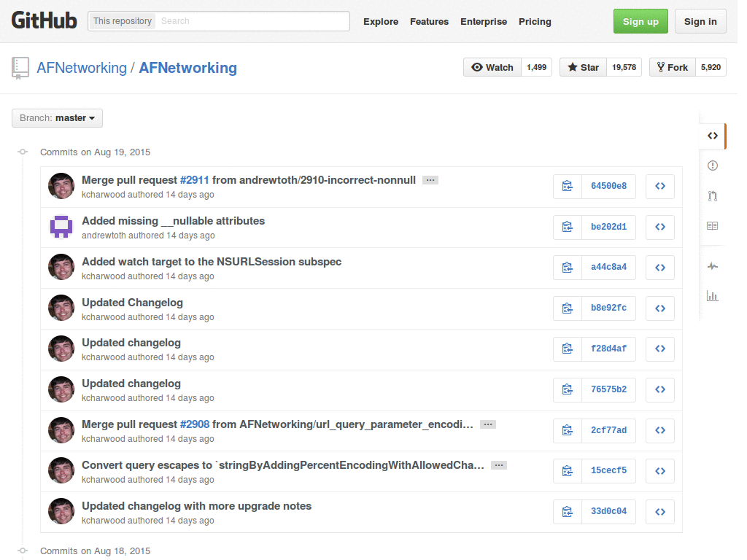Viewport: 747px width, 560px height.
Task: Open pull request #2911 link
Action: click(x=194, y=181)
